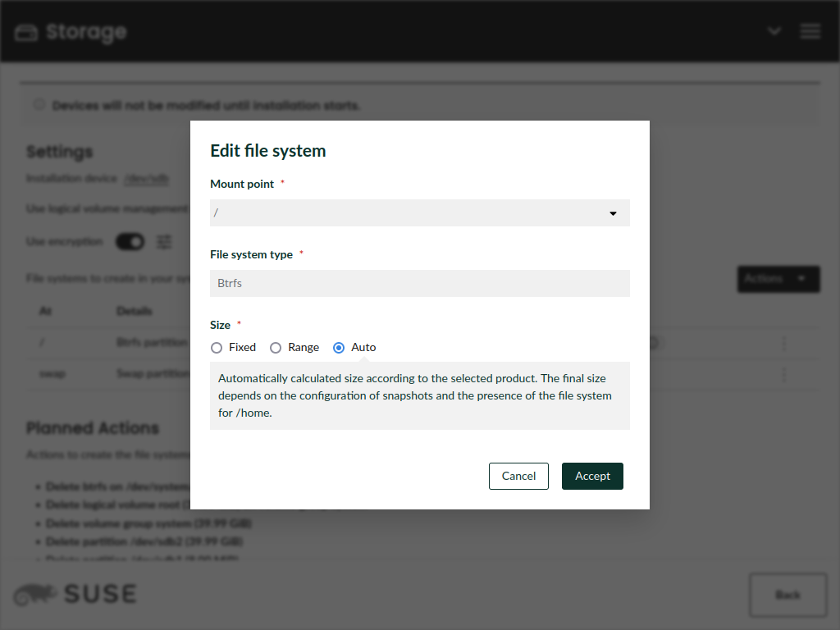This screenshot has height=630, width=840.
Task: Open encryption settings sliders icon
Action: (165, 241)
